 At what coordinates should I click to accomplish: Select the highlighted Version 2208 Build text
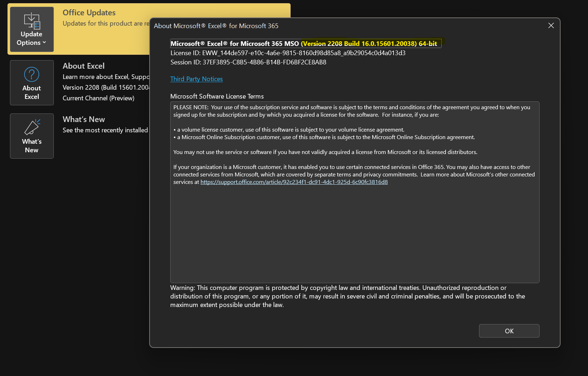[x=369, y=43]
